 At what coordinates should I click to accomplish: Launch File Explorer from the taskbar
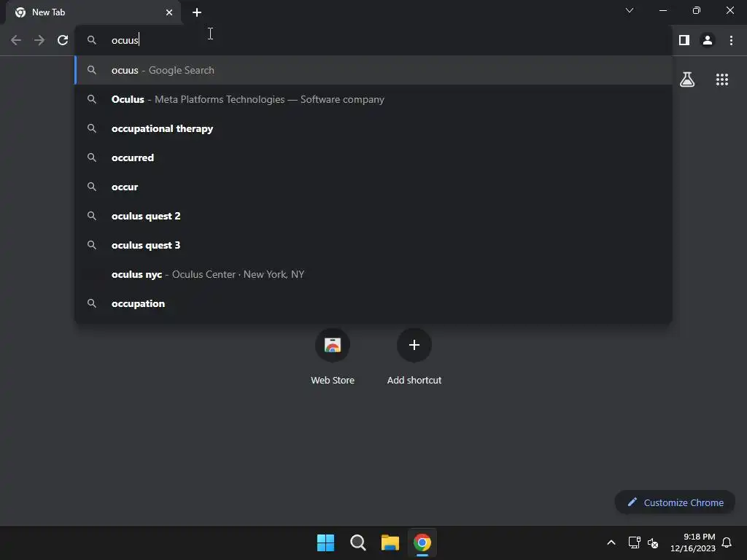pyautogui.click(x=390, y=542)
